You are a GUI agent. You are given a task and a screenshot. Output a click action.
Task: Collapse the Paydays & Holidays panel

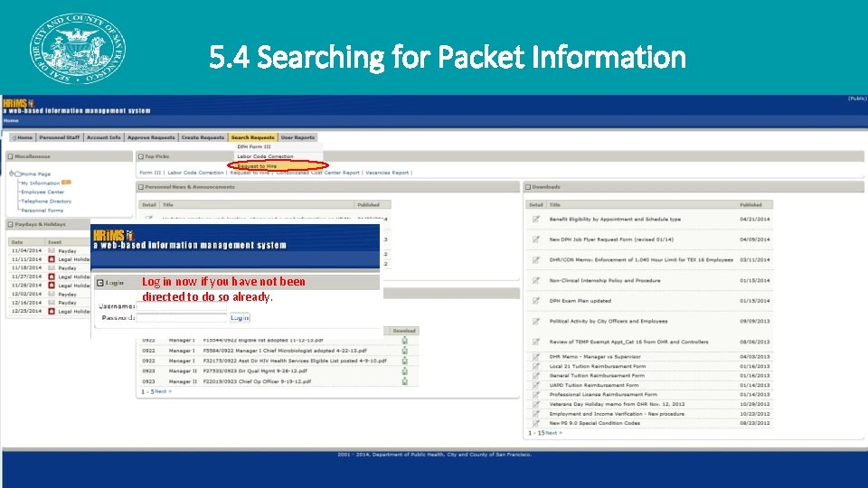pos(11,225)
